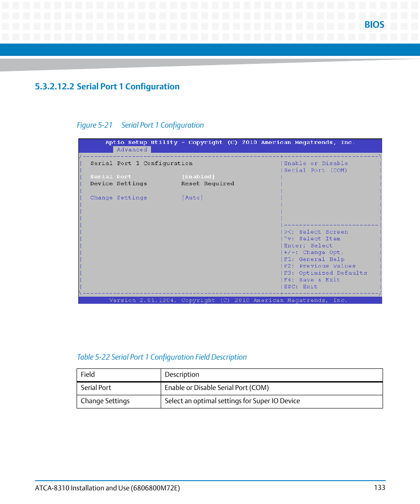The width and height of the screenshot is (420, 504).
Task: Click the Figure 5-21 caption
Action: point(140,125)
